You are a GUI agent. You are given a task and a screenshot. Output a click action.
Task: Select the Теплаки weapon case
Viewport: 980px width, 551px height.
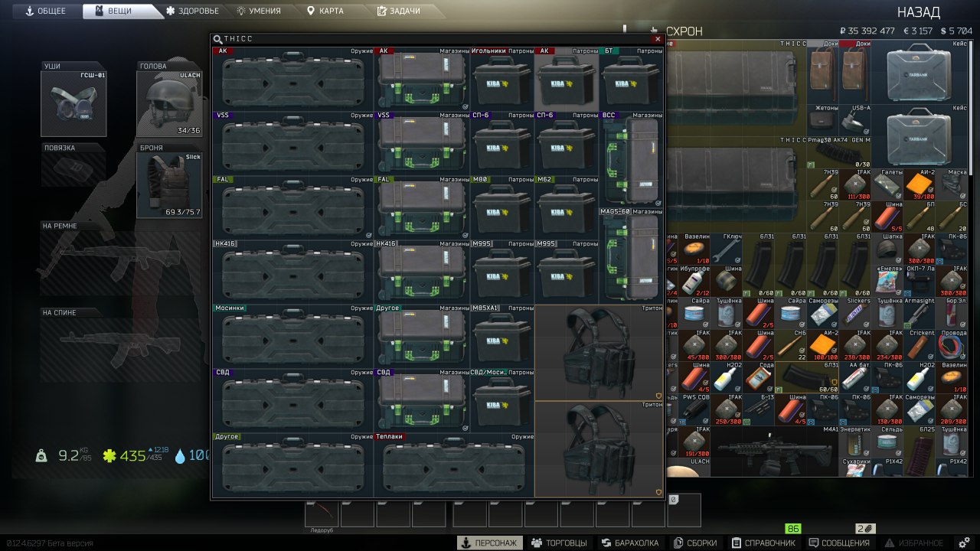click(x=453, y=466)
